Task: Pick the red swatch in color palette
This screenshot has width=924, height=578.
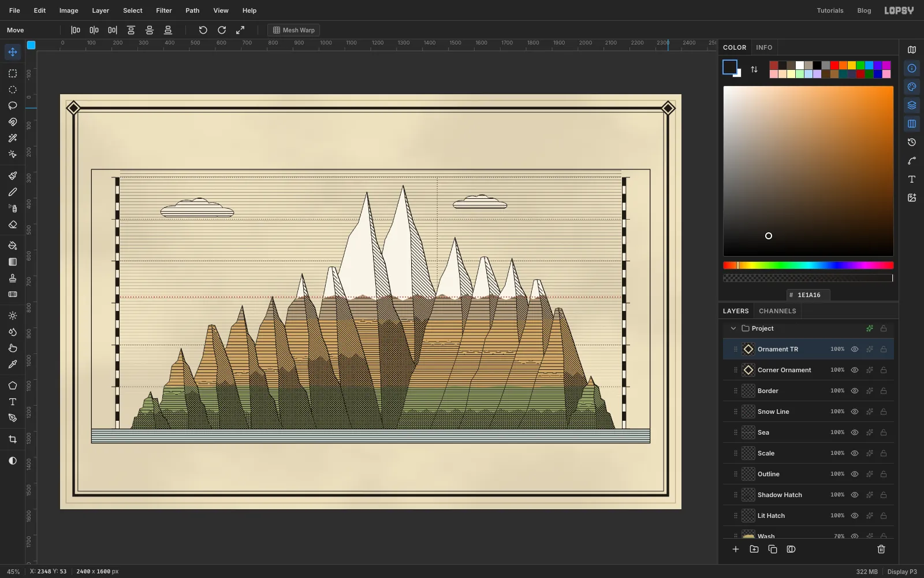Action: pos(834,65)
